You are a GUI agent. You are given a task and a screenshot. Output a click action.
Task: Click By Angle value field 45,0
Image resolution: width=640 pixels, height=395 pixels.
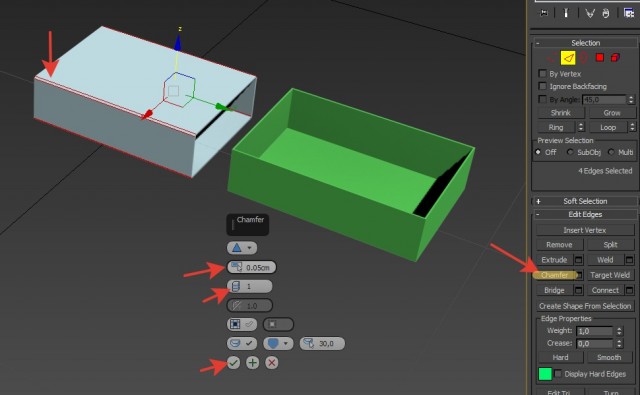tap(604, 100)
